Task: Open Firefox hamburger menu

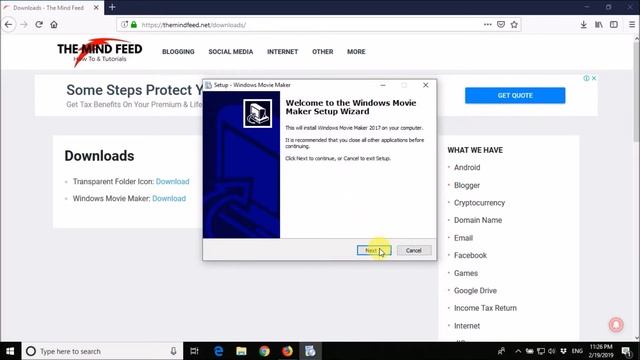Action: click(x=631, y=24)
